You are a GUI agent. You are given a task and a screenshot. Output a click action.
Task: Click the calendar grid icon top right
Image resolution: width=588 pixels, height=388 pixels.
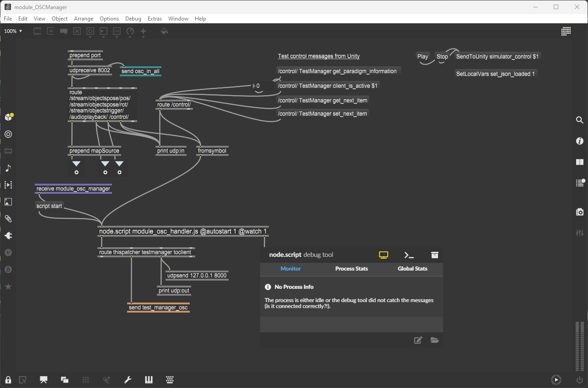[566, 31]
